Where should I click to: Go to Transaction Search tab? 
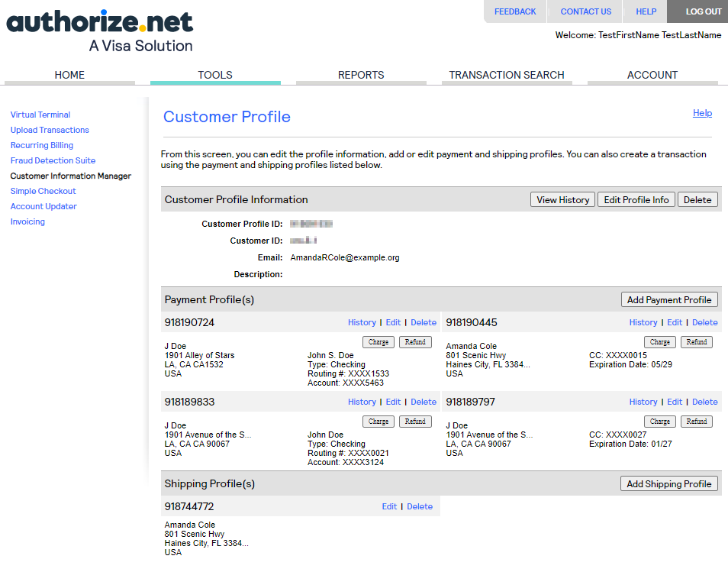[x=507, y=75]
